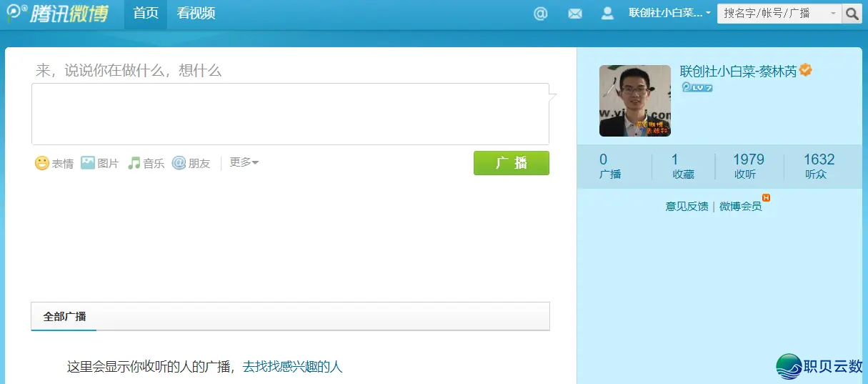Open the account menu 联创社小白菜

tap(670, 13)
